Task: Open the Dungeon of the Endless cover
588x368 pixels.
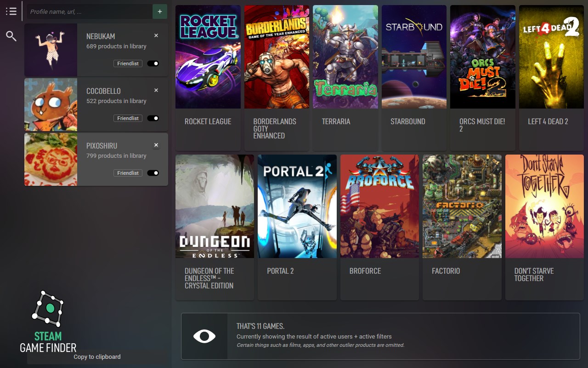Action: click(x=215, y=206)
